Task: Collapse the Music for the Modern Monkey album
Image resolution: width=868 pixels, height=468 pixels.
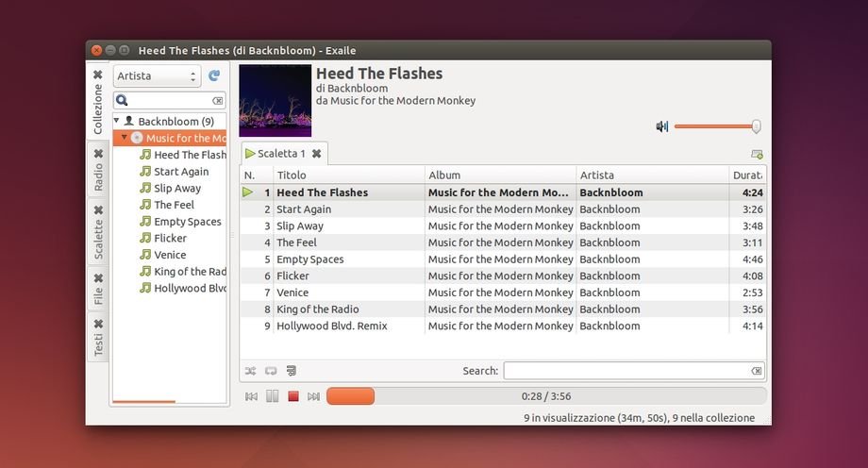Action: [124, 138]
